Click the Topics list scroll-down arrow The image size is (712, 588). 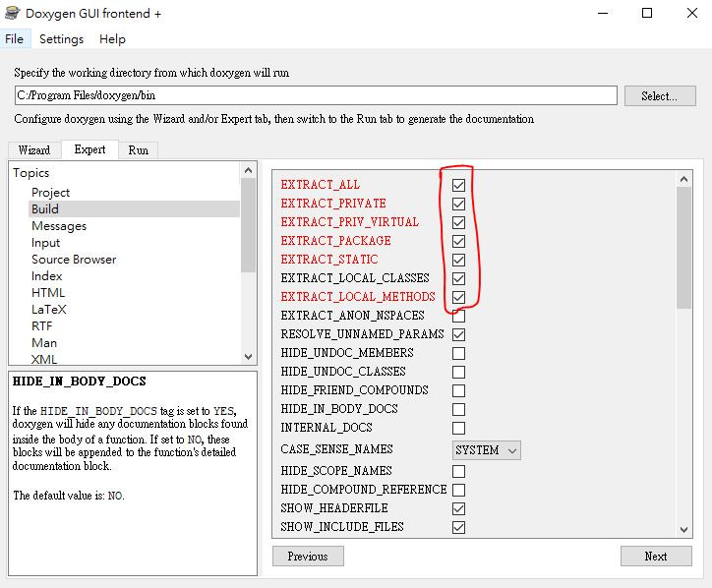pos(248,356)
